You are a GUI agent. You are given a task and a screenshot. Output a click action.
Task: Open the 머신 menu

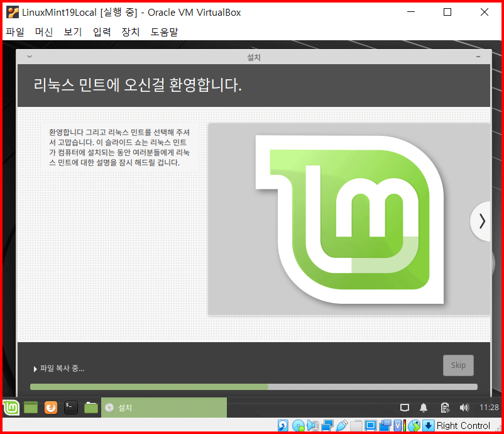(x=44, y=32)
